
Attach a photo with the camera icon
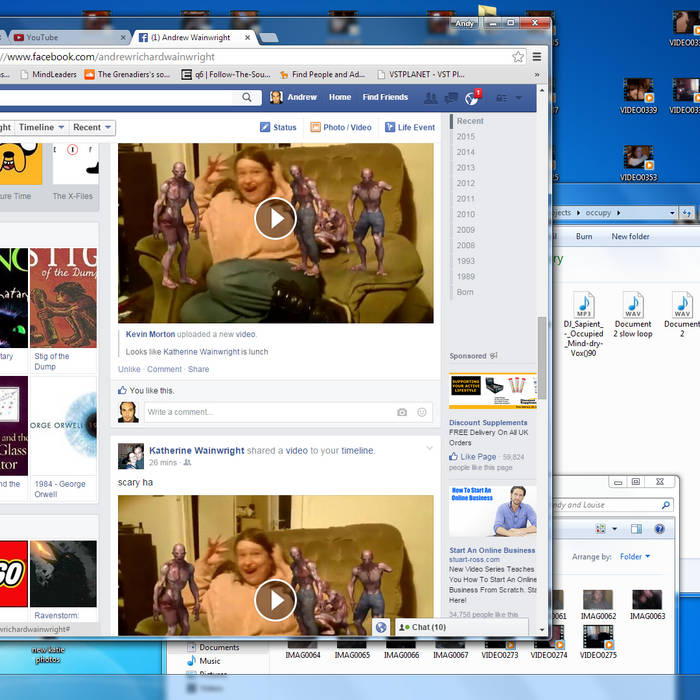pos(402,412)
